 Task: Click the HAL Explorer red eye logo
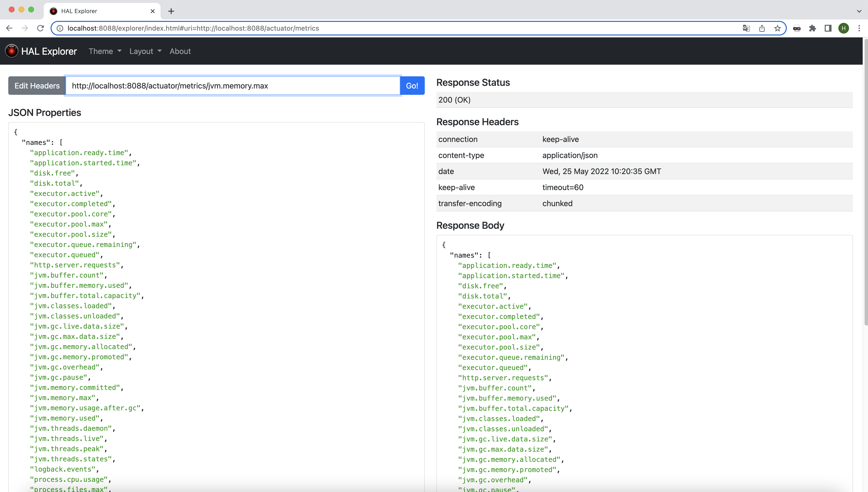pyautogui.click(x=11, y=51)
